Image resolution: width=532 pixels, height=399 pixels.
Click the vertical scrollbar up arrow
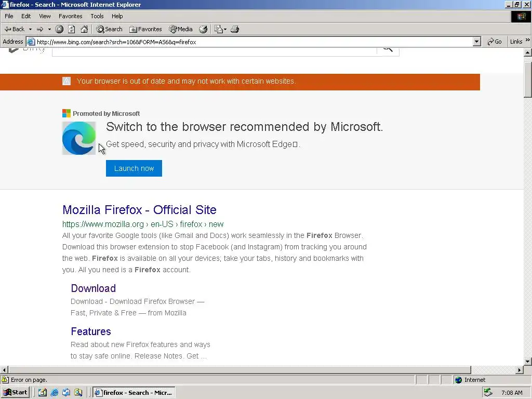pyautogui.click(x=528, y=52)
